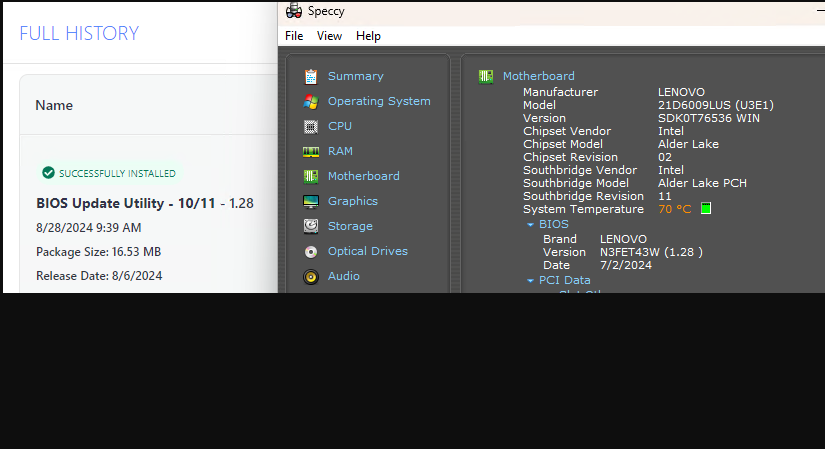Select Motherboard section label in the sidebar
This screenshot has height=449, width=825.
click(364, 176)
